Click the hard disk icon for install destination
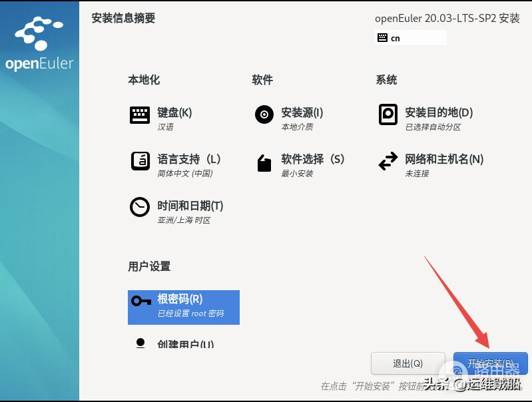 388,114
